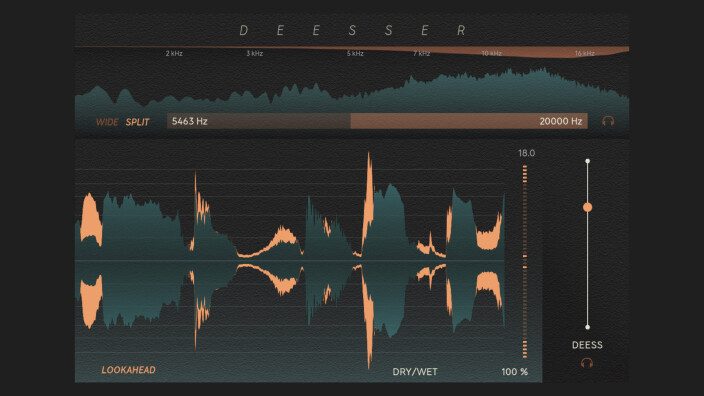The width and height of the screenshot is (704, 396).
Task: Click the 5463 Hz low frequency value
Action: [189, 121]
